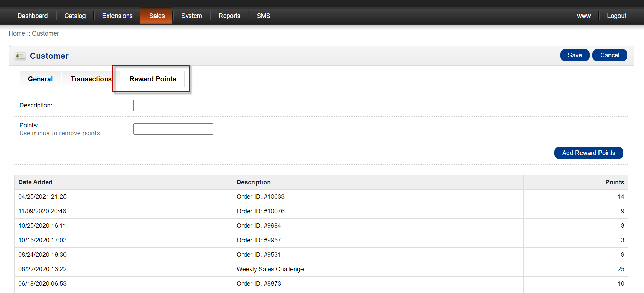Screen dimensions: 644x293
Task: Select the date 10/25/2020 16:11
Action: point(42,226)
